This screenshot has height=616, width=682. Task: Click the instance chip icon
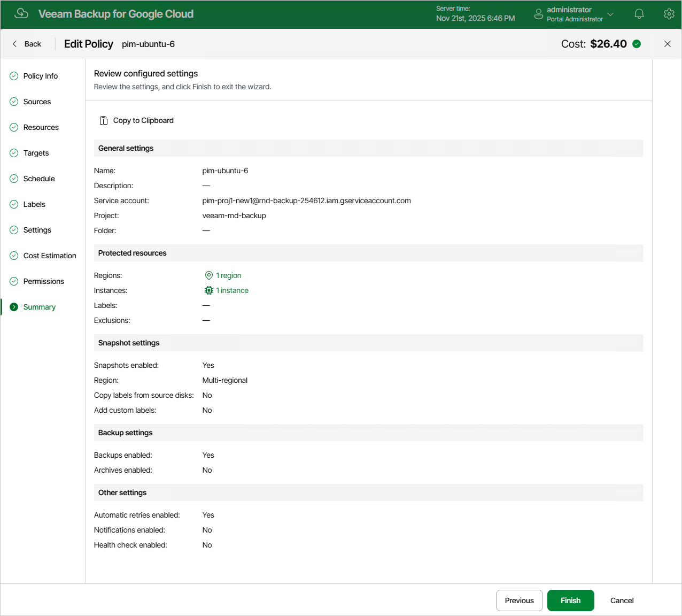(209, 290)
